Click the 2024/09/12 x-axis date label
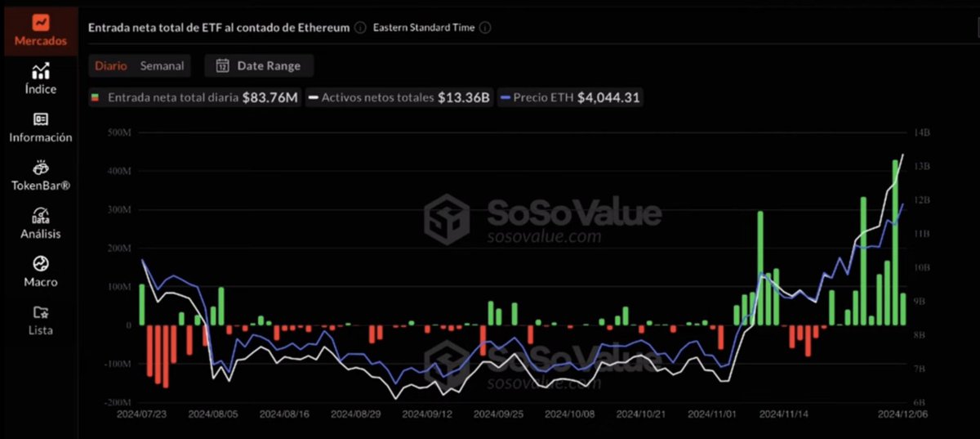 coord(425,414)
